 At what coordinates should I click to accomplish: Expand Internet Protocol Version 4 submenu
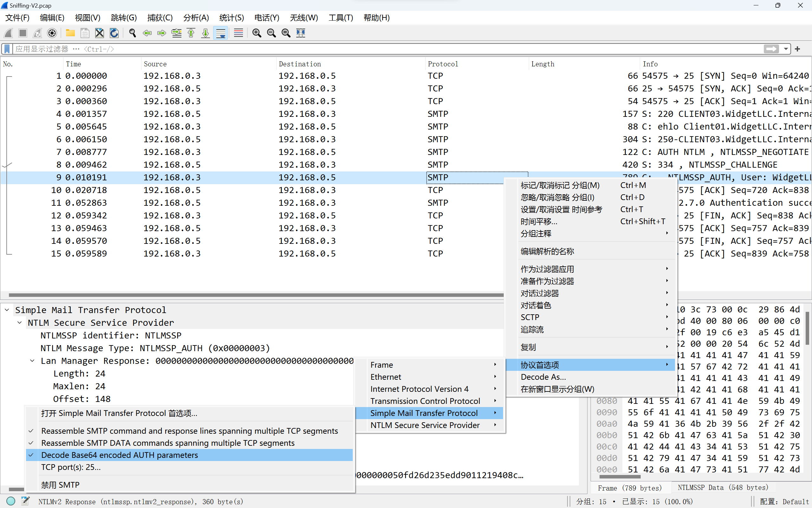(430, 389)
